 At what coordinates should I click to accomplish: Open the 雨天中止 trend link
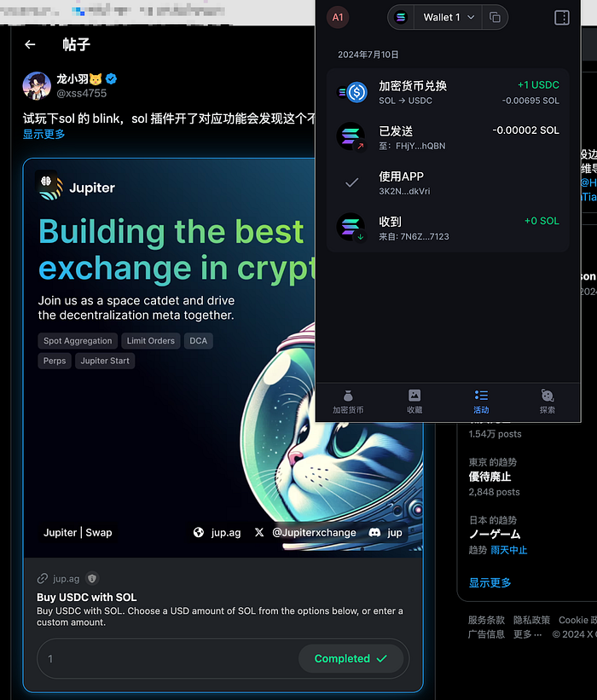[x=508, y=550]
